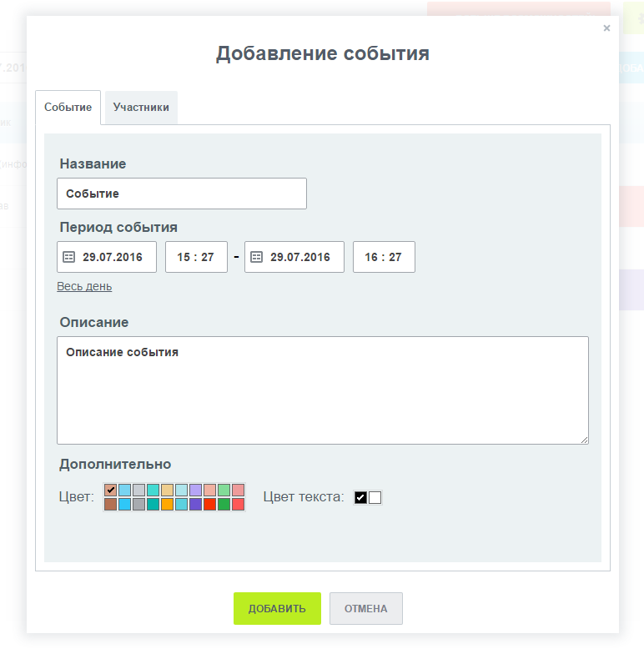Select the purple event color swatch
Image resolution: width=644 pixels, height=664 pixels.
pos(195,505)
